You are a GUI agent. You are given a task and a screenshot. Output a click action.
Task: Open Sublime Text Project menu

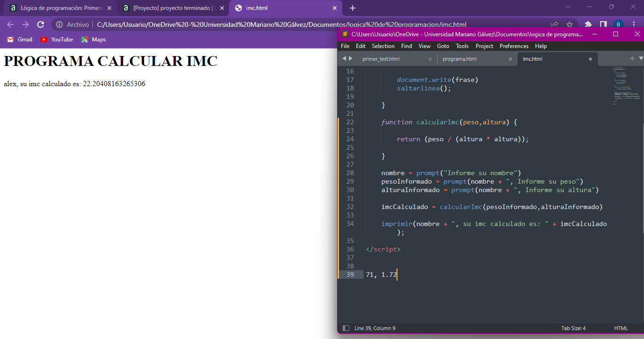point(484,46)
